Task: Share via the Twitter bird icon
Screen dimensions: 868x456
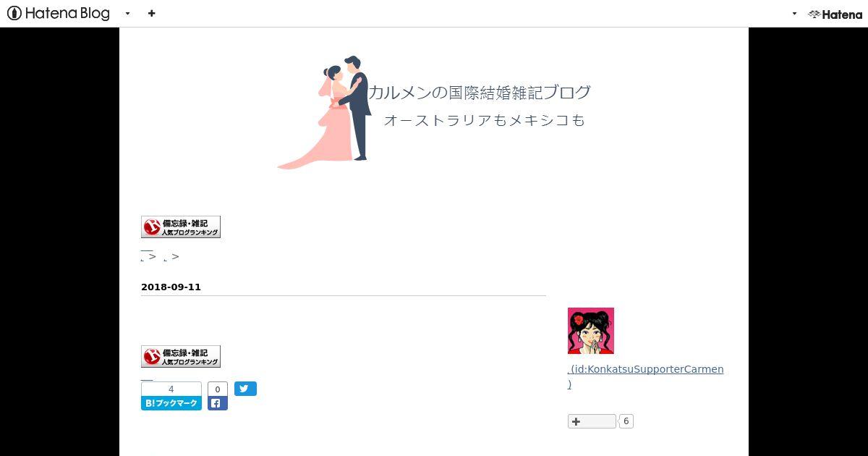Action: (245, 389)
